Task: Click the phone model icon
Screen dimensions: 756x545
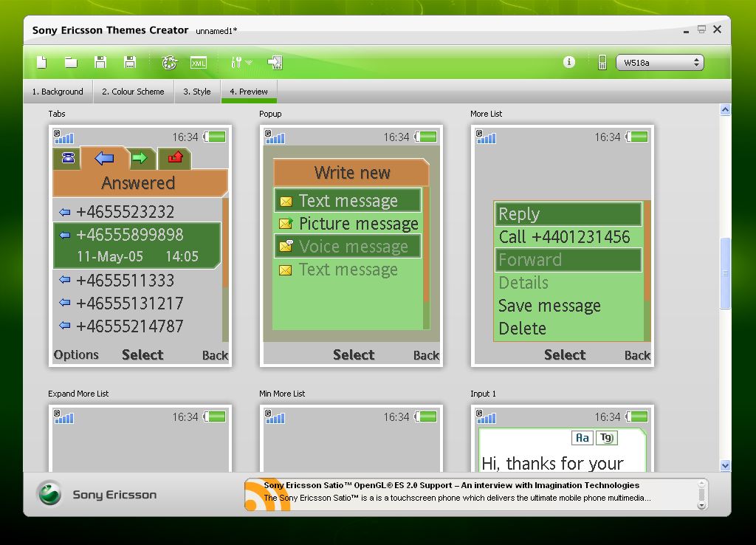Action: 602,62
